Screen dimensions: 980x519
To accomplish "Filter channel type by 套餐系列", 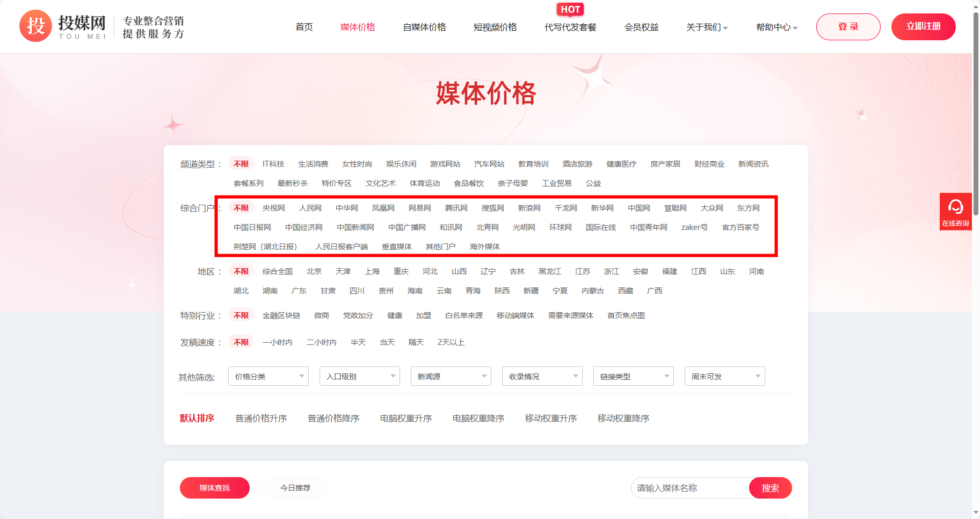I will click(x=248, y=183).
